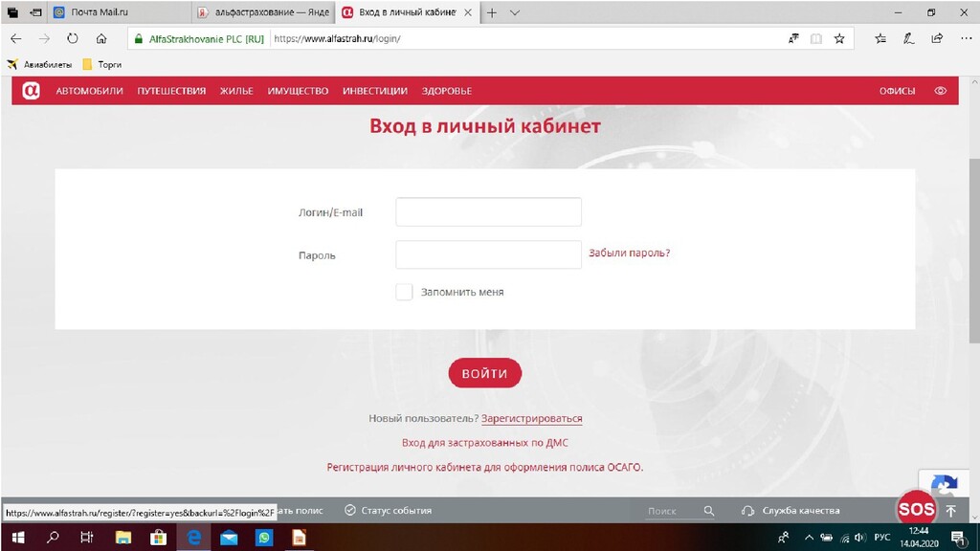Open Windows Start menu
The height and width of the screenshot is (551, 980).
point(18,538)
